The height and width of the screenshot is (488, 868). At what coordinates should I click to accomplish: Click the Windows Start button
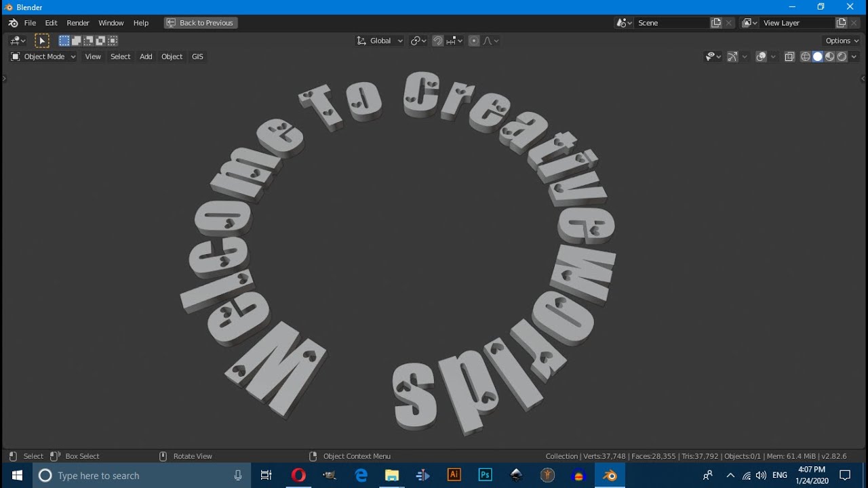tap(17, 476)
